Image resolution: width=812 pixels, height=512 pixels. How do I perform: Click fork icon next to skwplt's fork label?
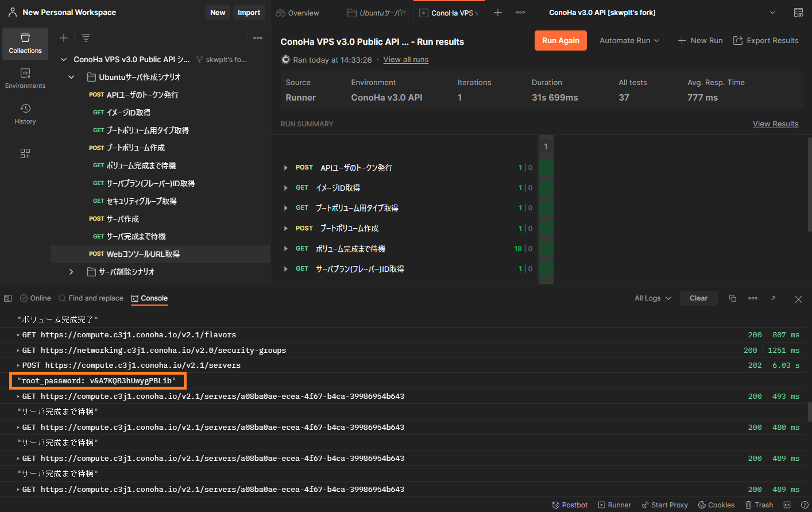coord(199,60)
